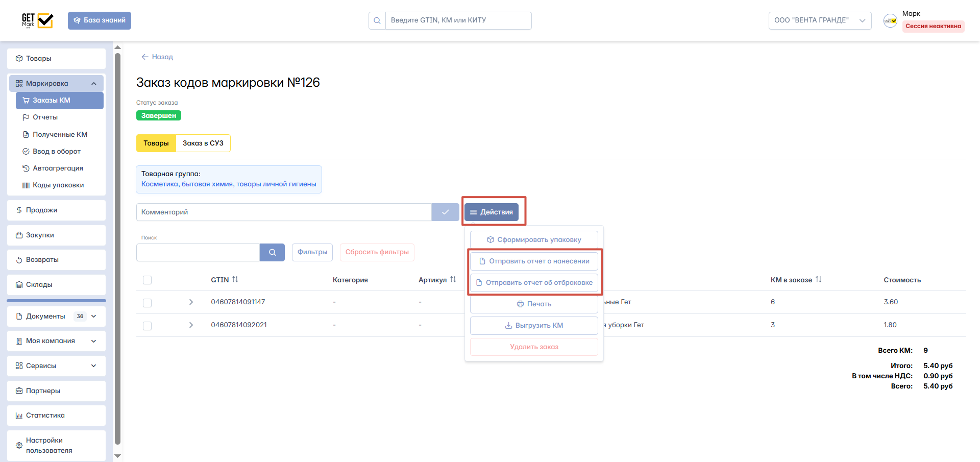980x462 pixels.
Task: Choose Сформировать упаковку from the actions
Action: [x=534, y=240]
